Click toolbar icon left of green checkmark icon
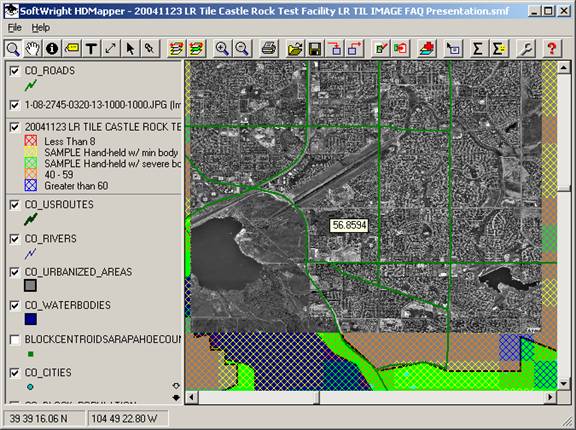 click(x=354, y=48)
